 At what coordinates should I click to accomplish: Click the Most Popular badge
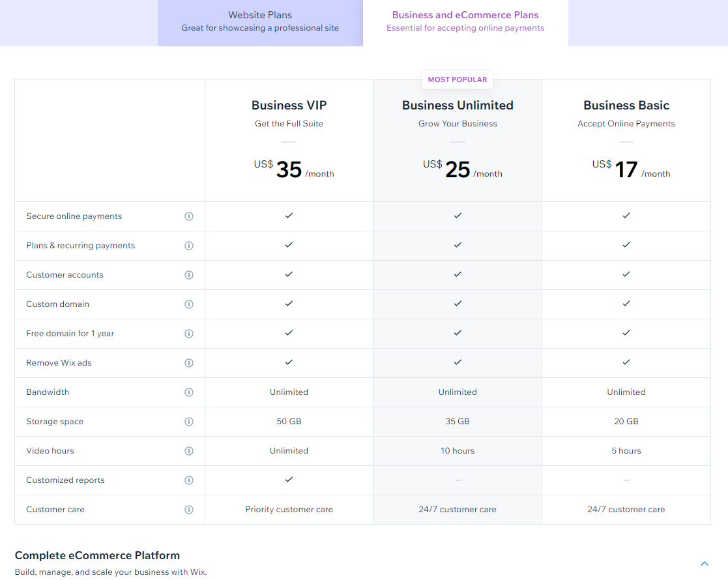458,80
